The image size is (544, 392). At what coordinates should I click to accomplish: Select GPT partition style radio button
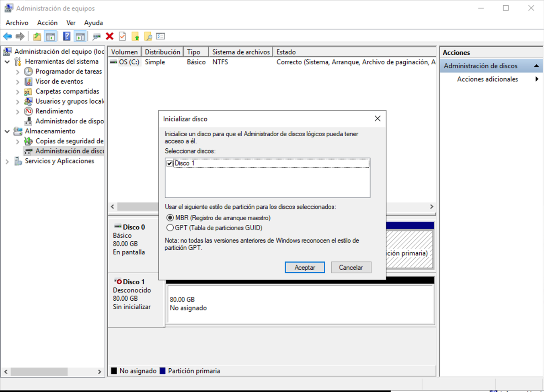point(170,228)
